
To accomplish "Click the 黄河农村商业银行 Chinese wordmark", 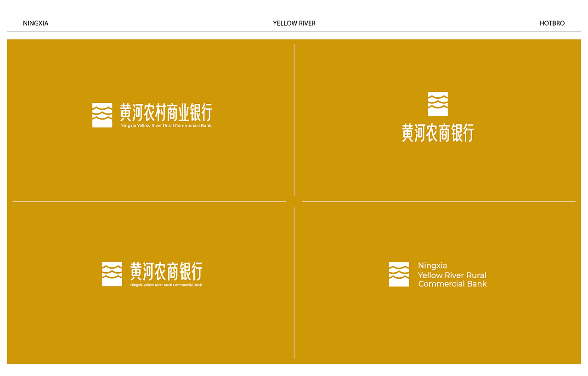I will coord(166,112).
